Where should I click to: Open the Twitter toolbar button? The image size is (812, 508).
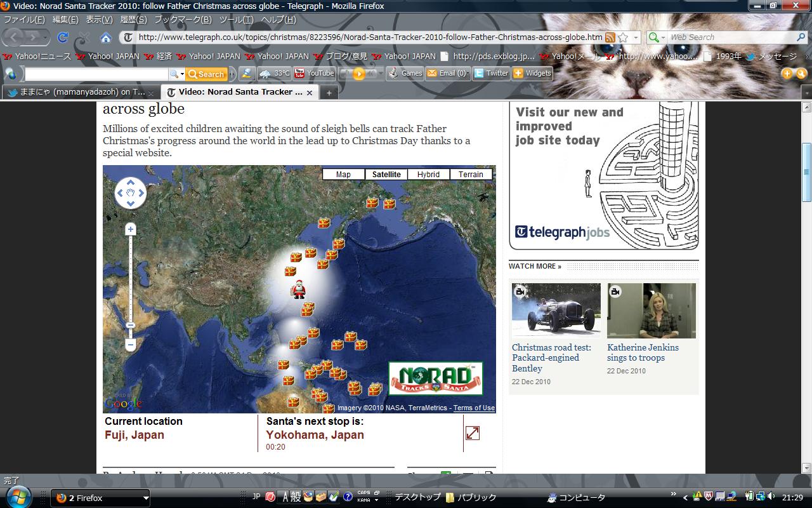(x=492, y=73)
